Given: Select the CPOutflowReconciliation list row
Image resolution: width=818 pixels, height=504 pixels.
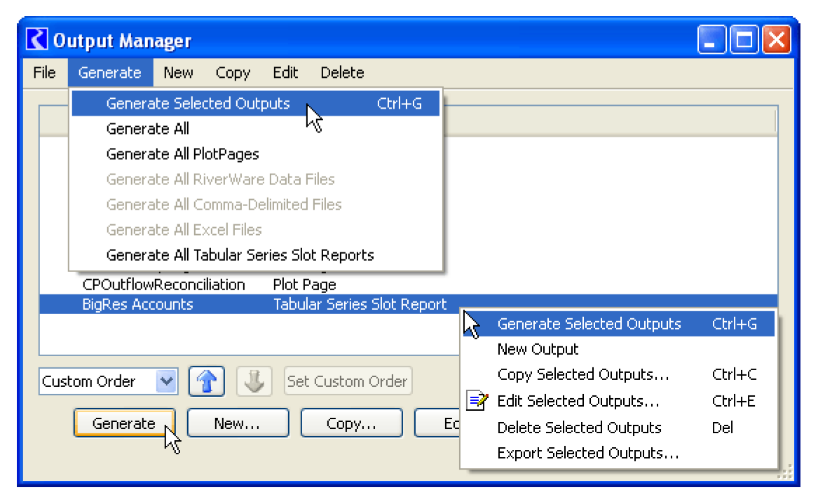Looking at the screenshot, I should (x=164, y=285).
